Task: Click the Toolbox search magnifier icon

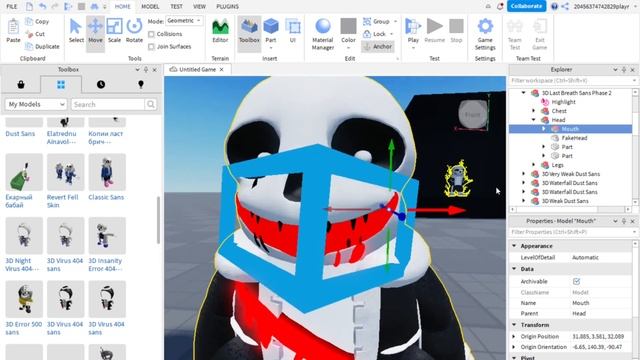Action: pyautogui.click(x=151, y=104)
